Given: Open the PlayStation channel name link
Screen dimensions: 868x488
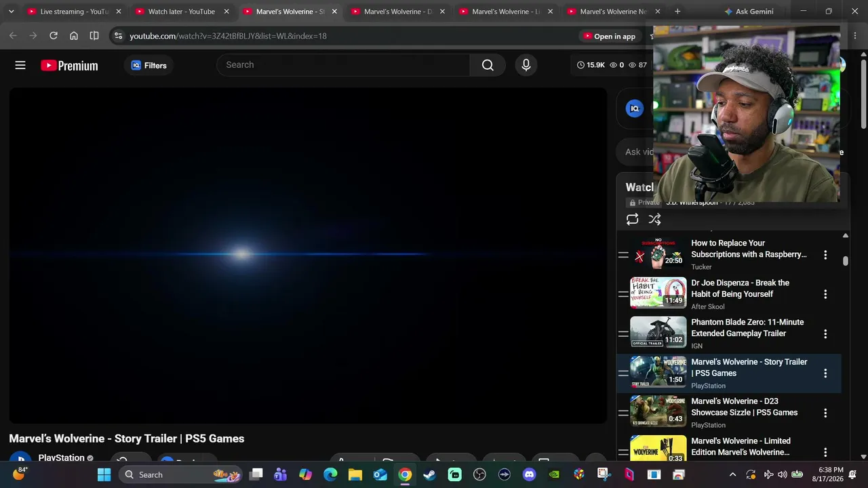Looking at the screenshot, I should coord(61,457).
